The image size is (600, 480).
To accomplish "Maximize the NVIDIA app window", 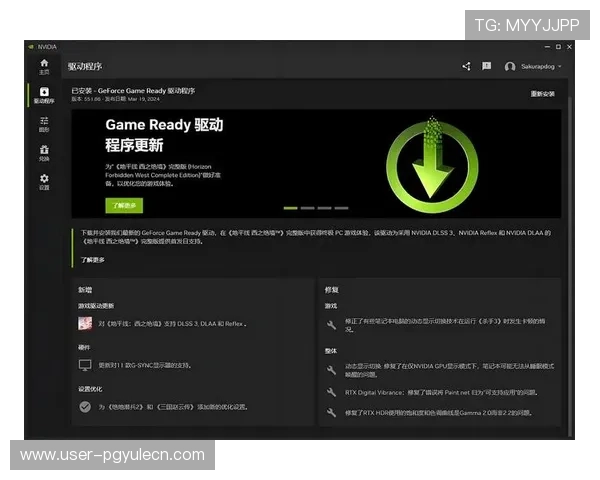I will 558,47.
